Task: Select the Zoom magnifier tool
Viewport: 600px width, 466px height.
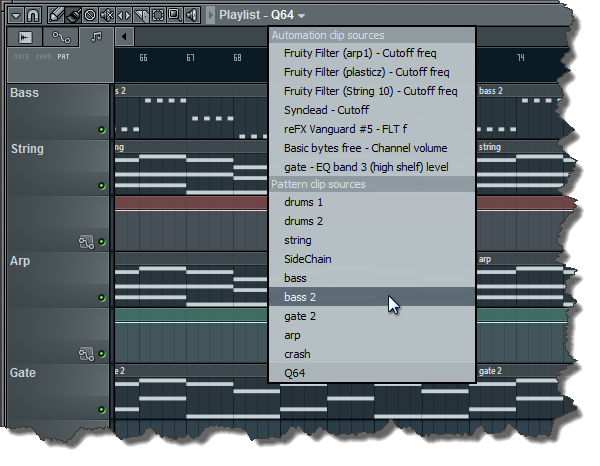Action: pos(174,15)
